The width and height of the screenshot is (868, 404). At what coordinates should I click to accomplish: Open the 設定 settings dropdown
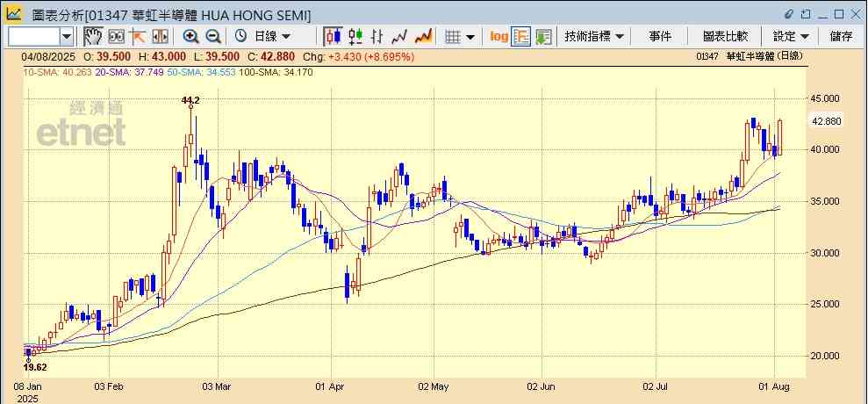click(791, 37)
